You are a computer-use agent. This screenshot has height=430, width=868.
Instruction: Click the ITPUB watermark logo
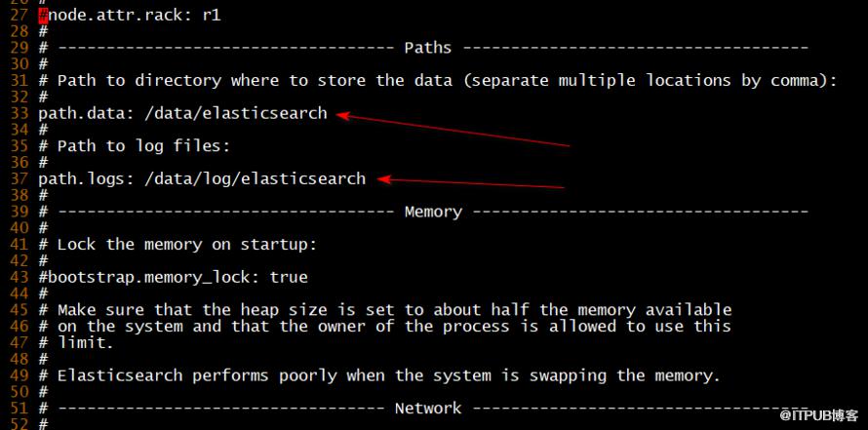(820, 414)
